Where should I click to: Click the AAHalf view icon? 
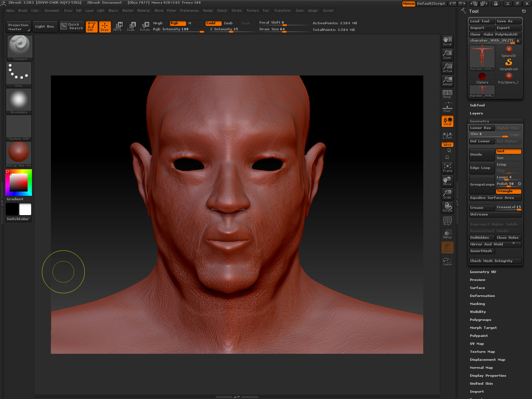(447, 81)
